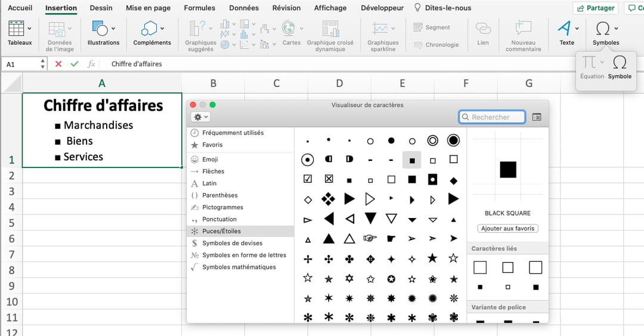This screenshot has width=644, height=336.
Task: Switch to the Dessin tab
Action: click(101, 8)
